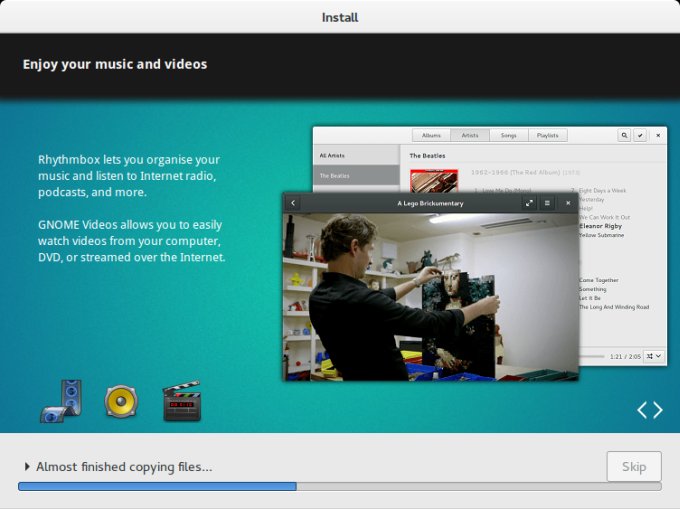680x509 pixels.
Task: Click the Rhythmbox speaker icon
Action: 121,401
